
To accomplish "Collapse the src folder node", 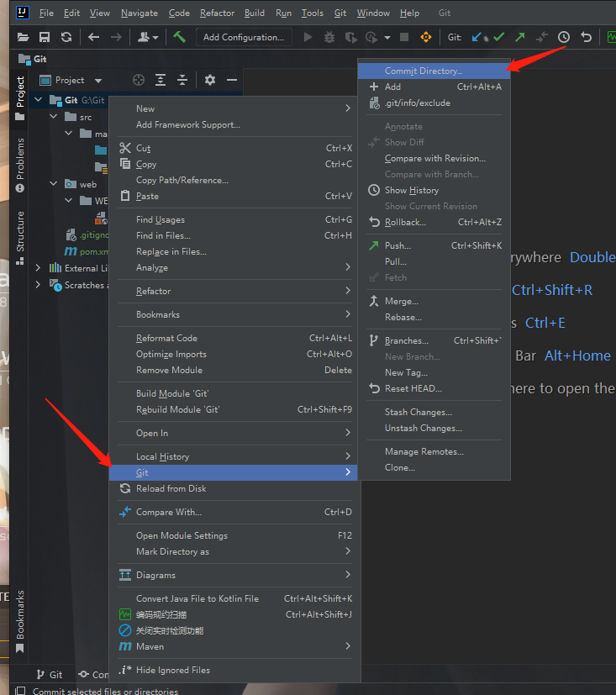I will coord(54,117).
